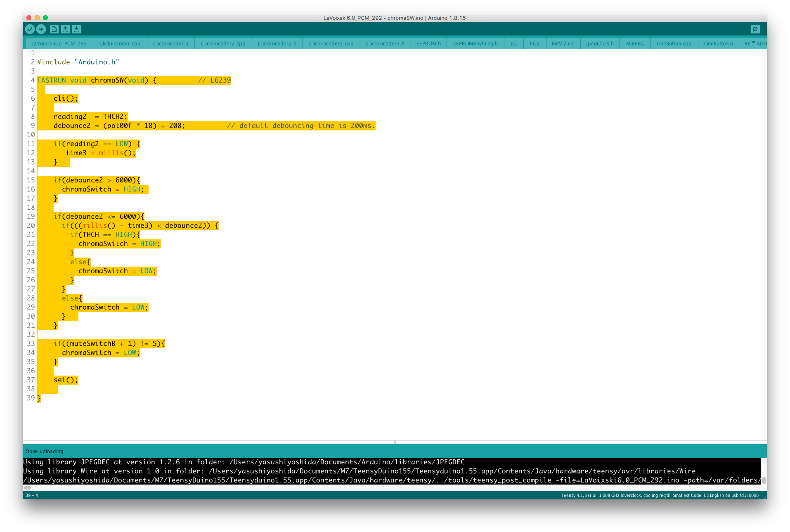Viewport: 790px width, 532px height.
Task: Click the 'Done uploading.' status message
Action: [45, 451]
